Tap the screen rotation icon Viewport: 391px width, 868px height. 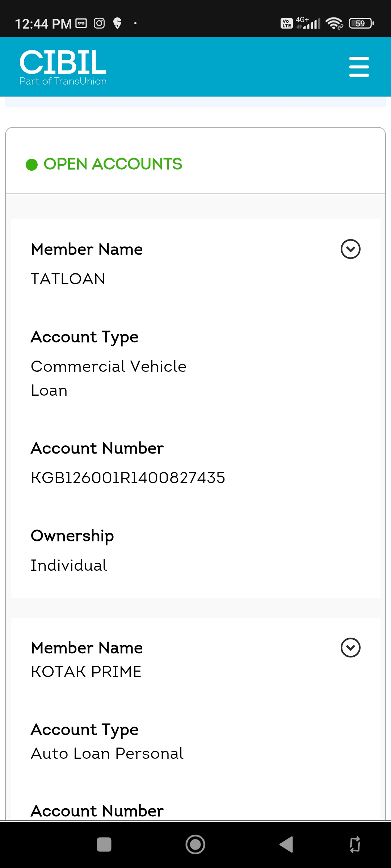[x=355, y=845]
